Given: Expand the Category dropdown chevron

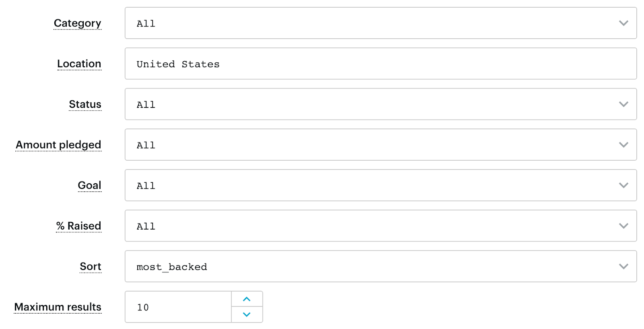Looking at the screenshot, I should (623, 23).
